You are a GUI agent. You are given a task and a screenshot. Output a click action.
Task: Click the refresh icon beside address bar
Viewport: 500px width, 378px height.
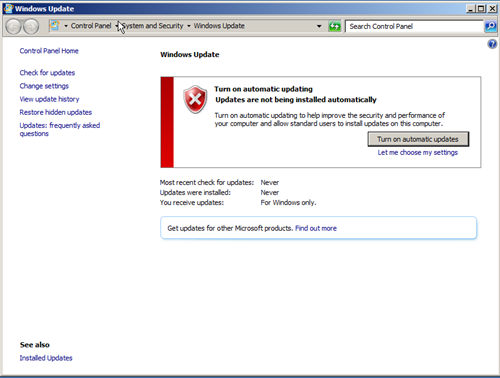(334, 26)
